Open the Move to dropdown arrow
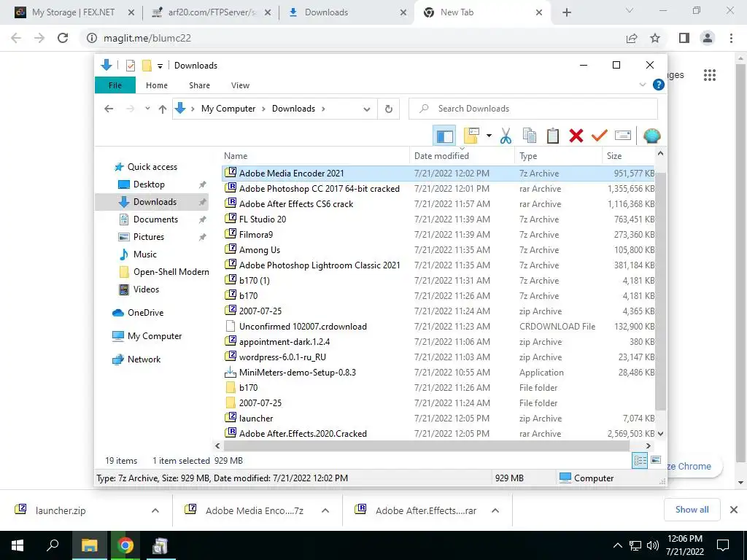Image resolution: width=747 pixels, height=560 pixels. click(x=489, y=136)
